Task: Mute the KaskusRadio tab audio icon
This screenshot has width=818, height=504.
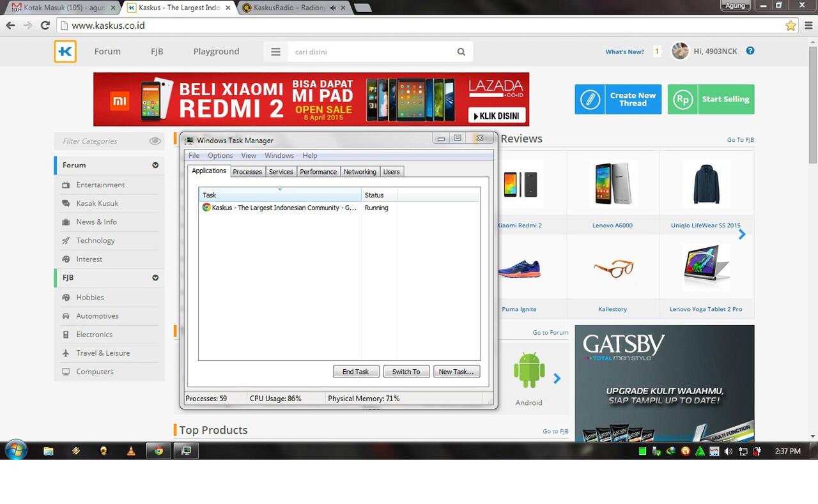Action: click(x=334, y=8)
